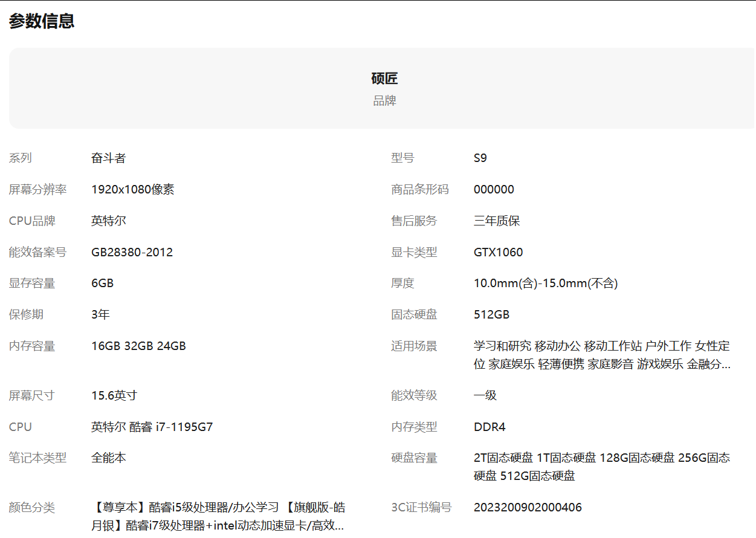Click the 品牌 label under 硕匠
This screenshot has height=538, width=756.
(384, 100)
